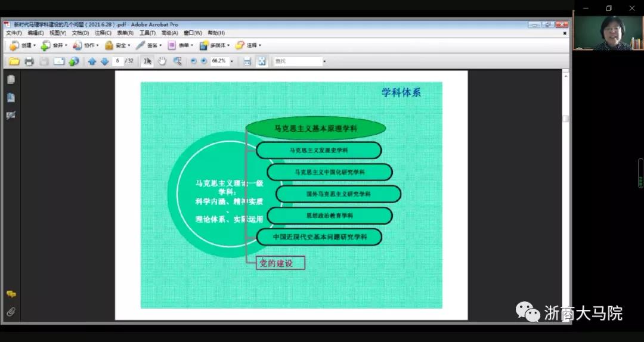The height and width of the screenshot is (342, 644).
Task: Choose the Marquee Zoom tool
Action: pyautogui.click(x=177, y=61)
